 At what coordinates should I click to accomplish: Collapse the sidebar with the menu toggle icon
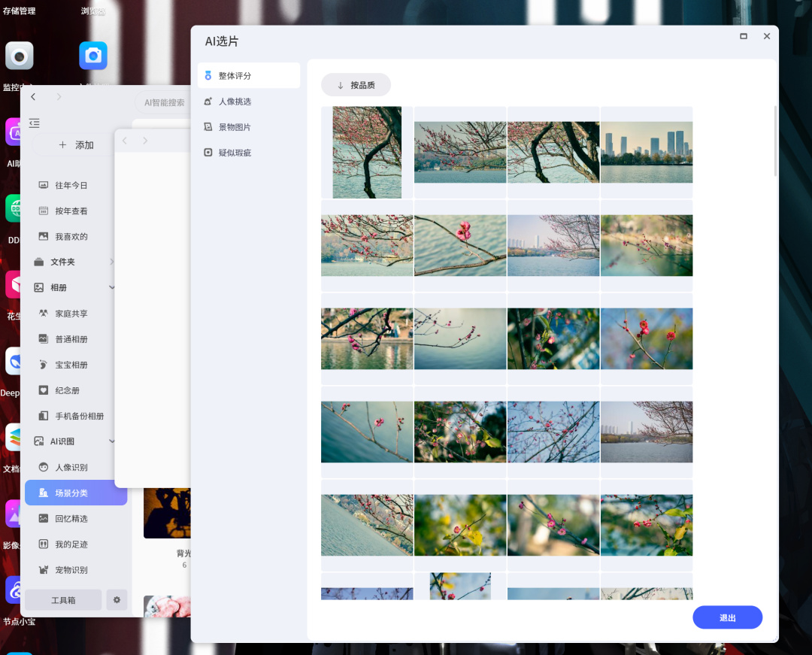[x=34, y=123]
